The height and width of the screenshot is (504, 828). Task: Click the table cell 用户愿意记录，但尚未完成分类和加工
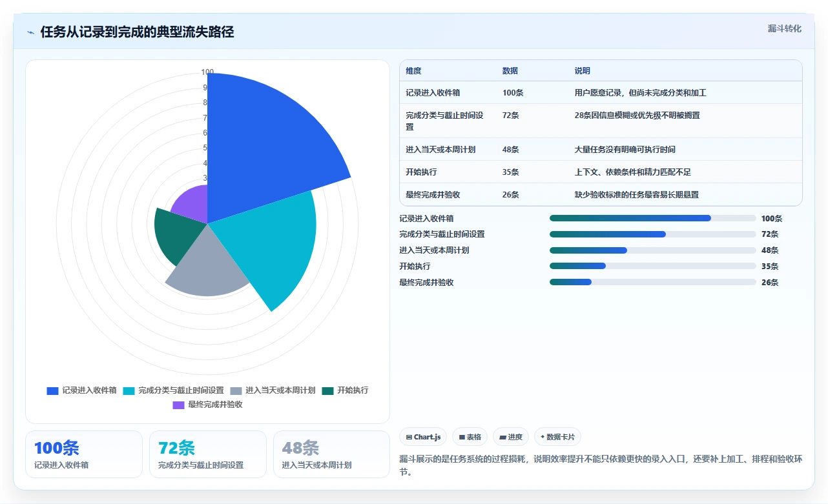click(x=641, y=93)
